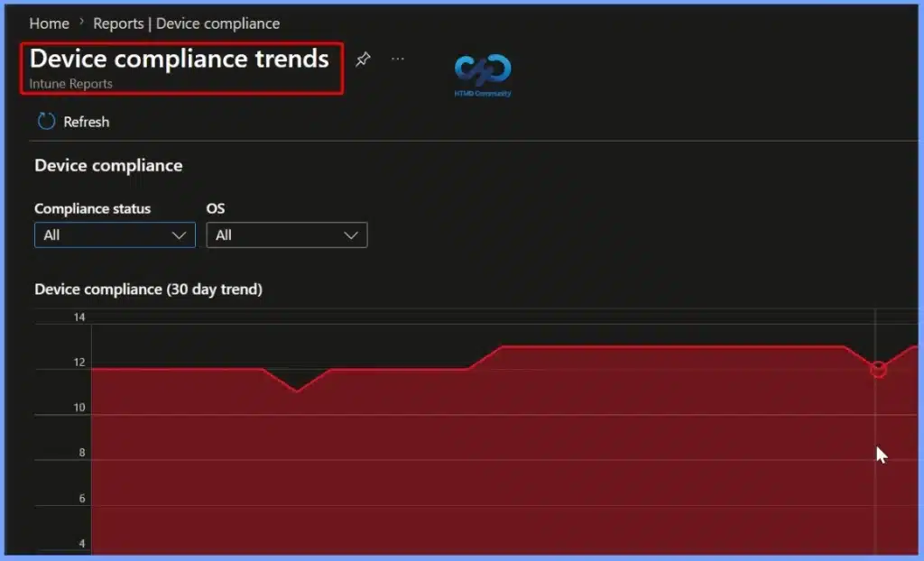
Task: Select the Device compliance section heading
Action: pyautogui.click(x=108, y=166)
